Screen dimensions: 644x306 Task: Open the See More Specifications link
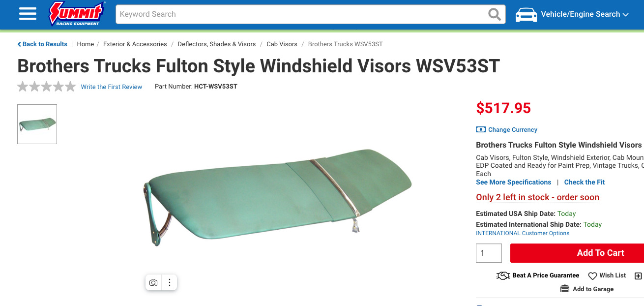coord(514,182)
